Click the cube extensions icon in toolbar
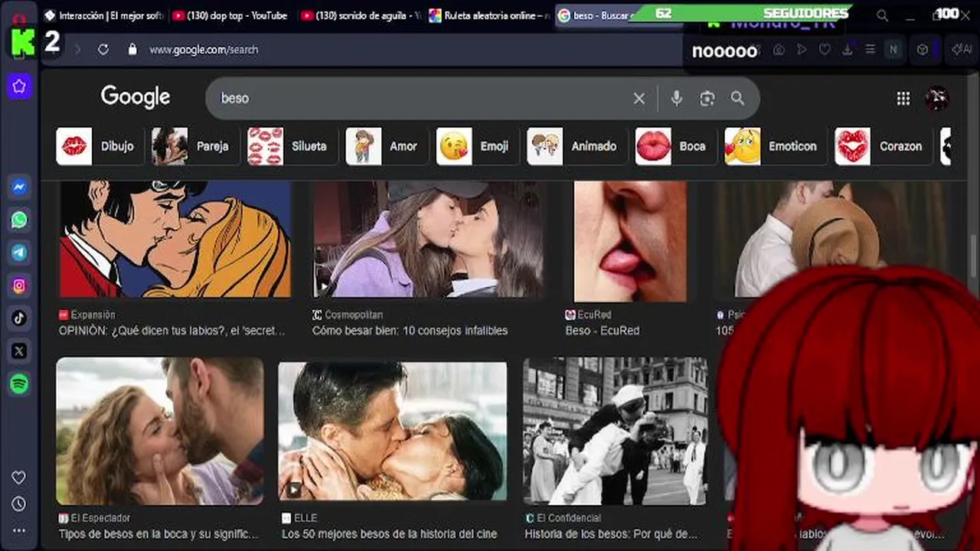Image resolution: width=980 pixels, height=551 pixels. click(923, 49)
